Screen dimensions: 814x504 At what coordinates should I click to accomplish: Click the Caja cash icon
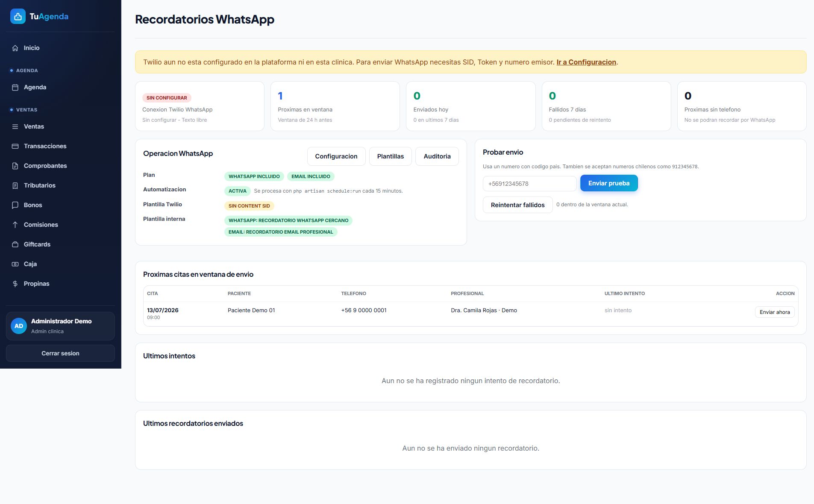coord(15,264)
